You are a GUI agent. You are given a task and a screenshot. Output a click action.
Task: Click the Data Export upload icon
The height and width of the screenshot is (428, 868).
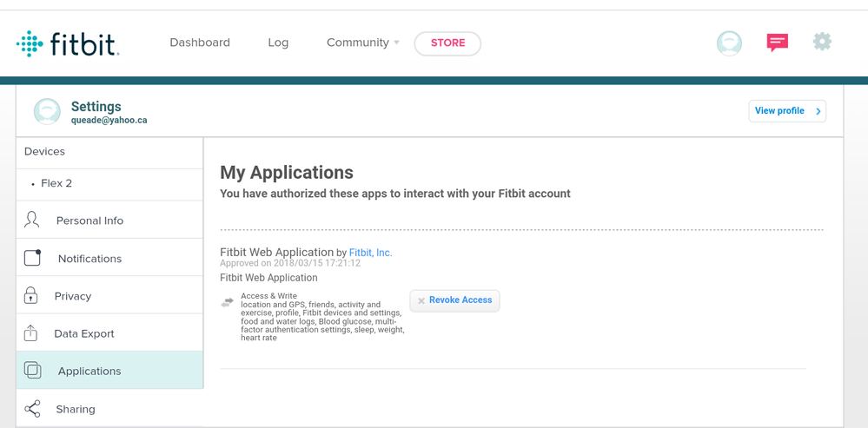pyautogui.click(x=31, y=333)
